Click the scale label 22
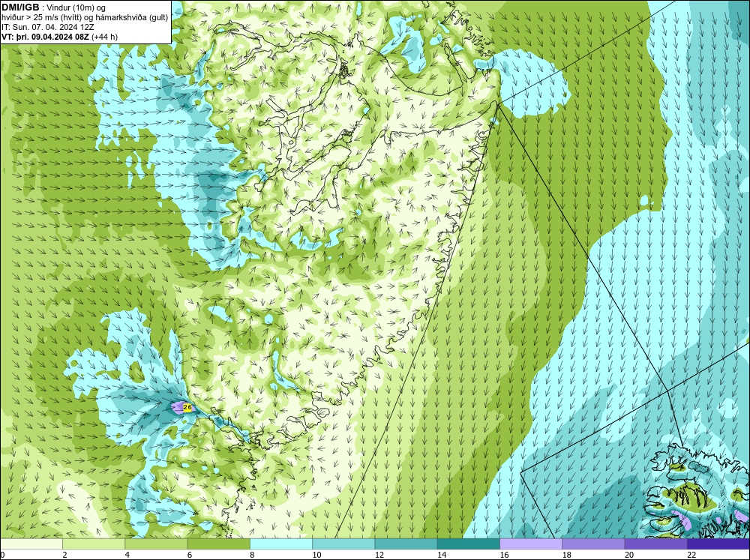The height and width of the screenshot is (560, 750). [x=691, y=555]
